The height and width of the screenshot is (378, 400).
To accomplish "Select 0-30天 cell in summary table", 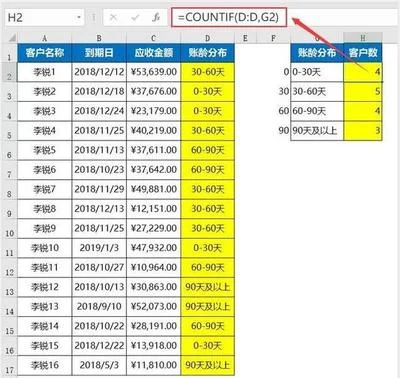I will [317, 72].
